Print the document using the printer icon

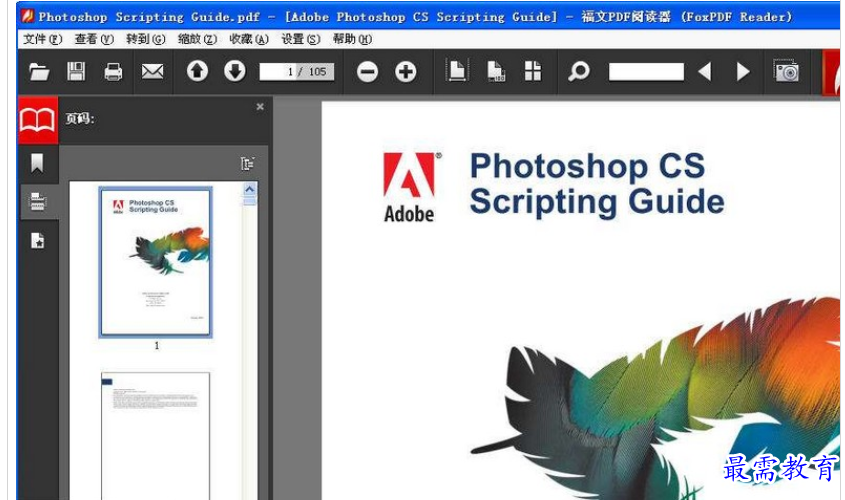pos(113,72)
